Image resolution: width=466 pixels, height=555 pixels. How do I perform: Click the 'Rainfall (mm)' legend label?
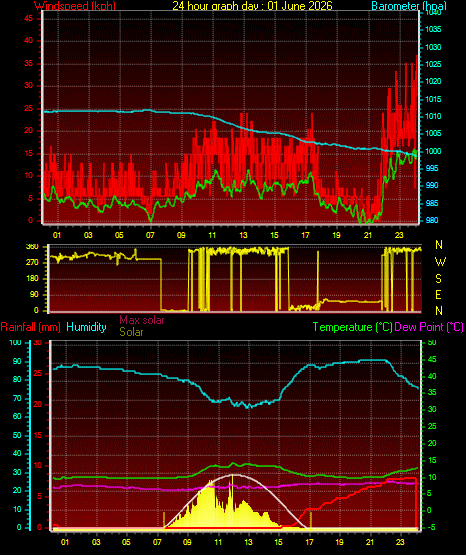[30, 327]
